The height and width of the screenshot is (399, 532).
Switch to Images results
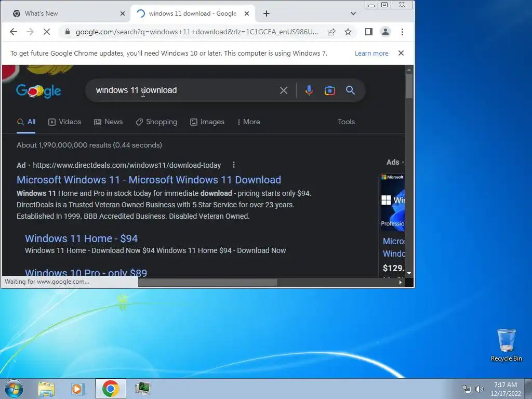[x=207, y=122]
